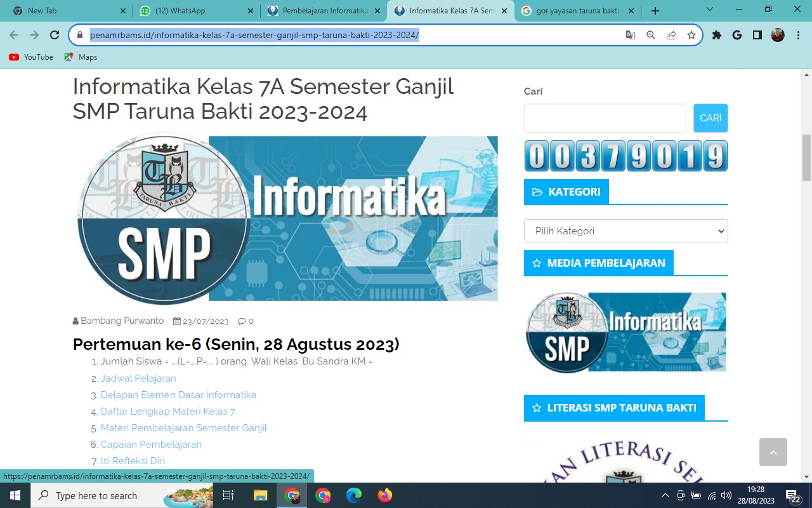The image size is (812, 508).
Task: Click the page title Informatika Kelas 7A
Action: tap(263, 98)
